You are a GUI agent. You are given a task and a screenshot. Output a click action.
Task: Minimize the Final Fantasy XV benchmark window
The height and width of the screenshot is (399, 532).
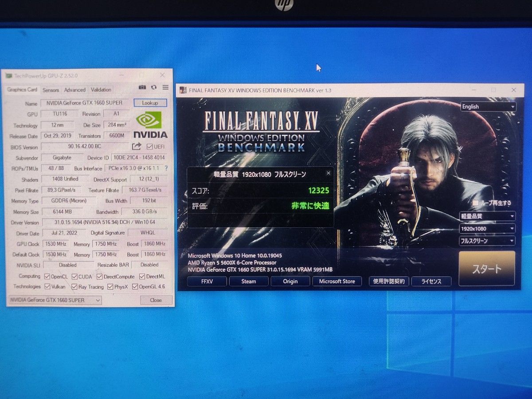pos(473,90)
